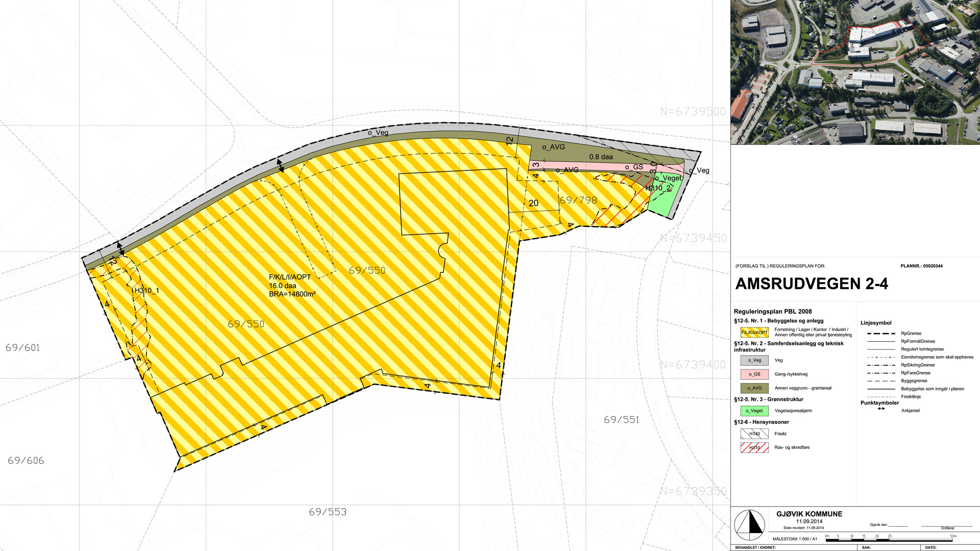
Task: Click the Gang-/sykkelveg legend label
Action: pyautogui.click(x=791, y=374)
